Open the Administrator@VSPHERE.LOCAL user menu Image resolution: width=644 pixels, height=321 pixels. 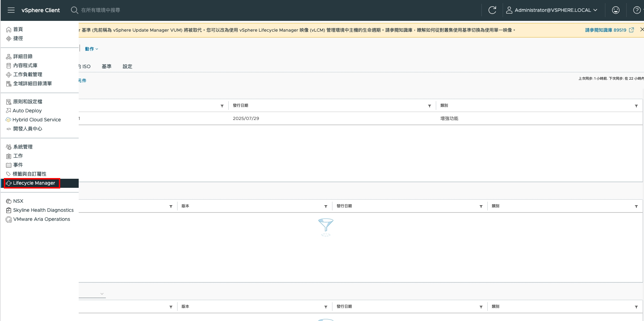point(552,10)
